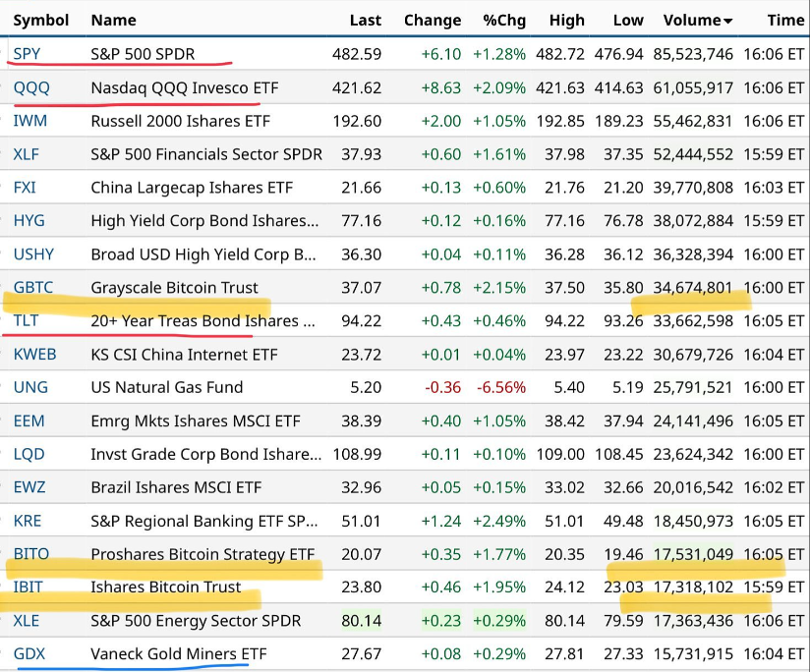Sort by the %Chg column header
The width and height of the screenshot is (810, 672).
503,20
